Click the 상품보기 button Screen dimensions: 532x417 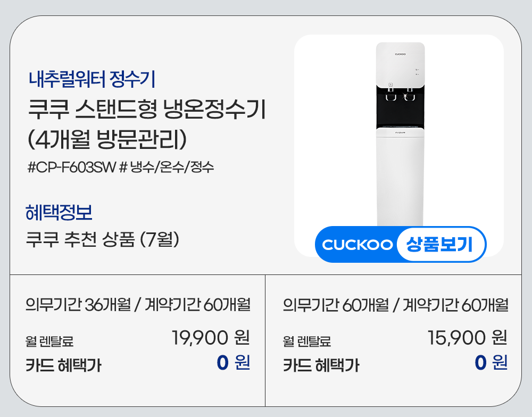coord(439,245)
